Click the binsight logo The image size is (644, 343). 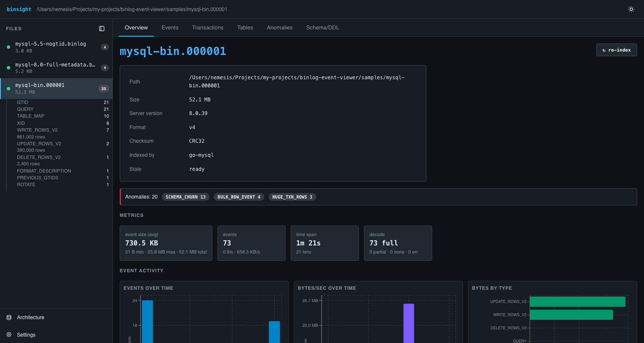pyautogui.click(x=19, y=9)
